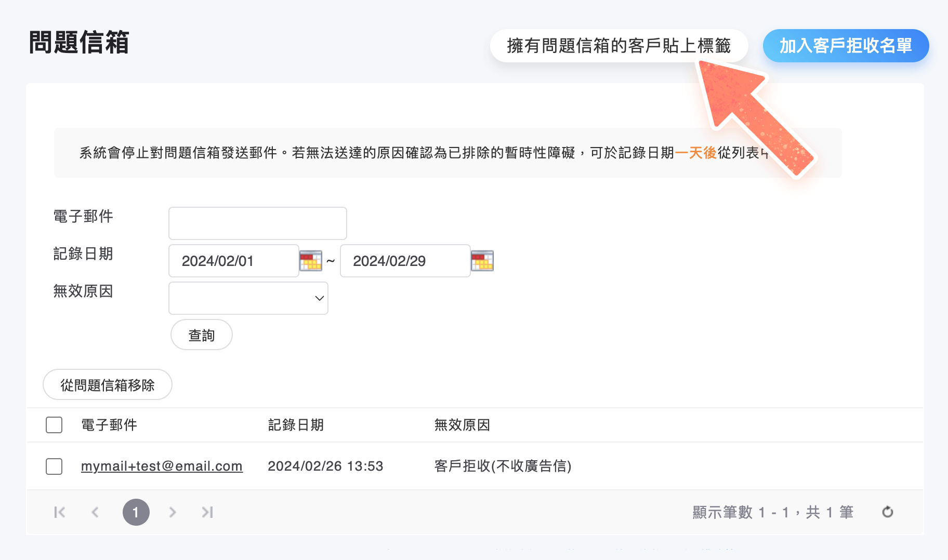Open start date calendar picker icon

311,261
